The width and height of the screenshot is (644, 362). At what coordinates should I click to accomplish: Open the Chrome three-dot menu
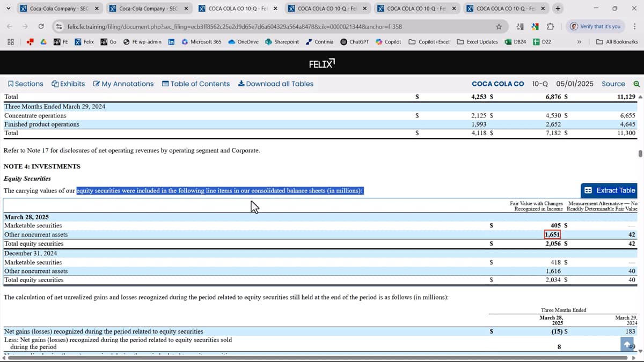click(634, 26)
